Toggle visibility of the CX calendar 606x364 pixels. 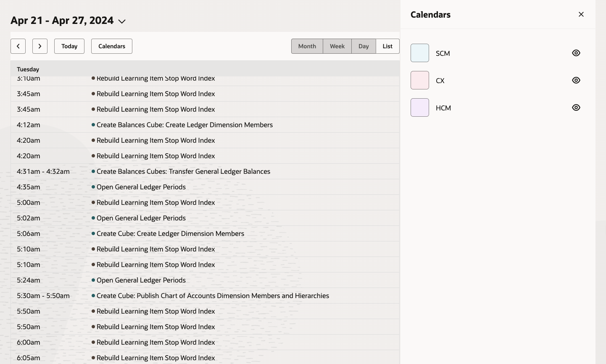576,80
